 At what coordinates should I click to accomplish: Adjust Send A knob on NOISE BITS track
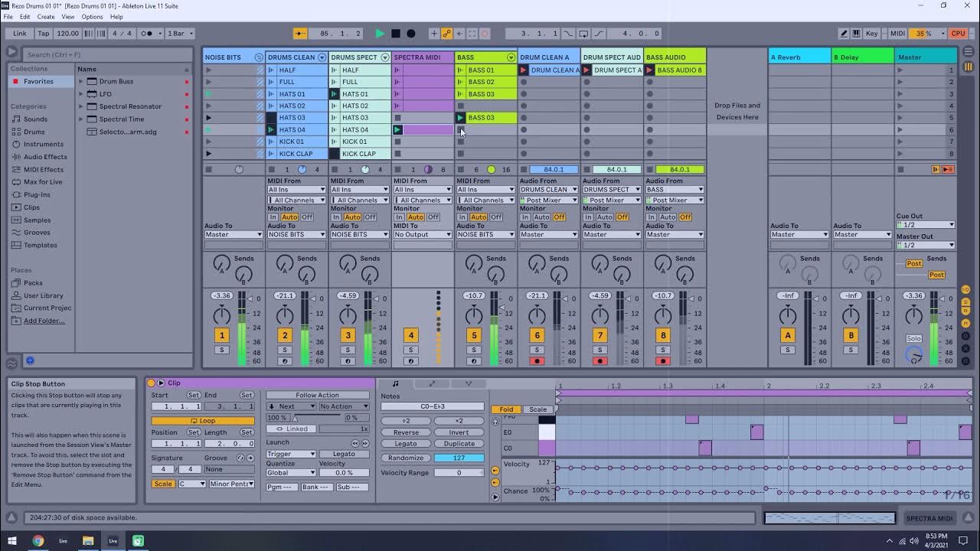221,262
